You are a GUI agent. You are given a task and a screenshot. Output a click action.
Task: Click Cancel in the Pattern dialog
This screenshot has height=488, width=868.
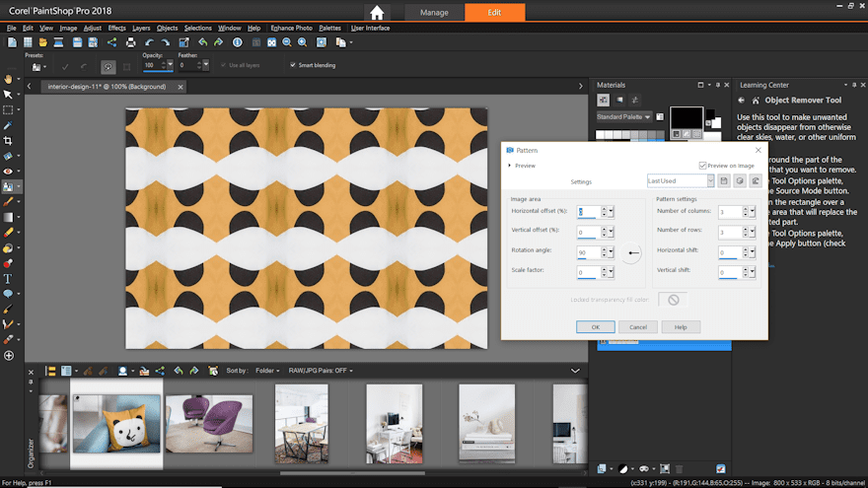638,326
